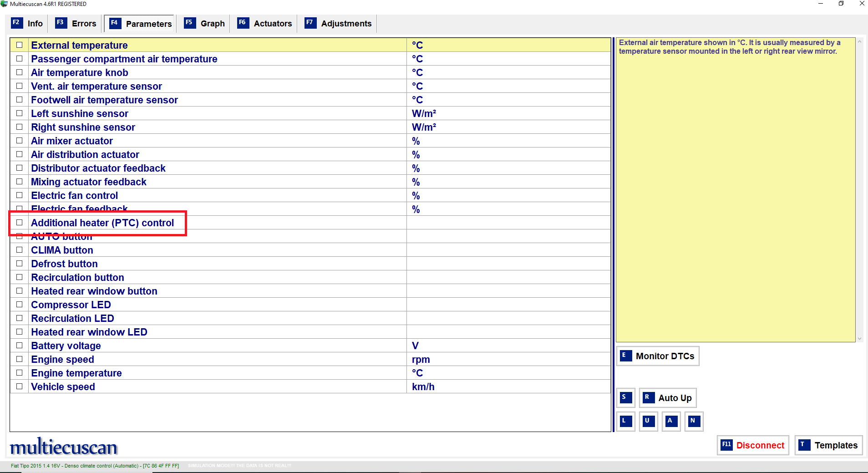The width and height of the screenshot is (868, 473).
Task: Enable the External temperature checkbox
Action: (x=20, y=45)
